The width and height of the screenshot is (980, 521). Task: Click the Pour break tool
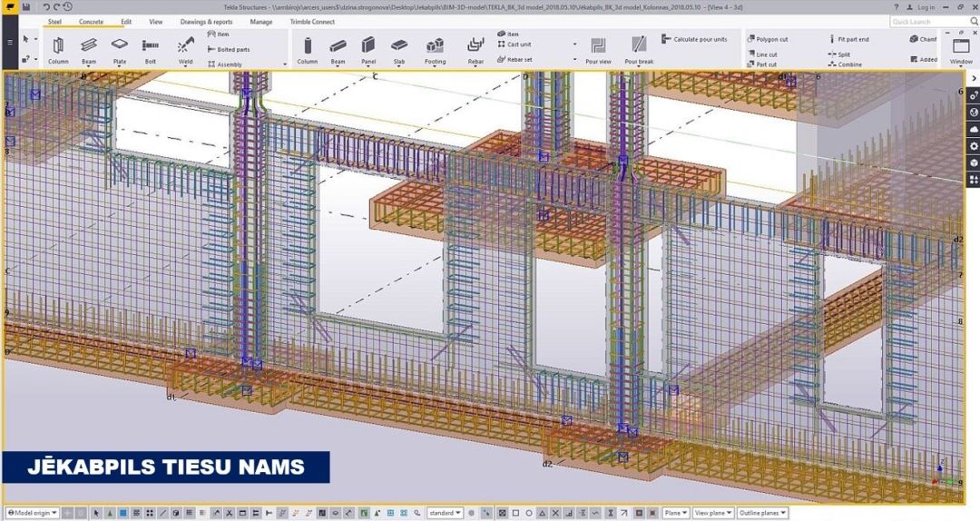pyautogui.click(x=639, y=48)
